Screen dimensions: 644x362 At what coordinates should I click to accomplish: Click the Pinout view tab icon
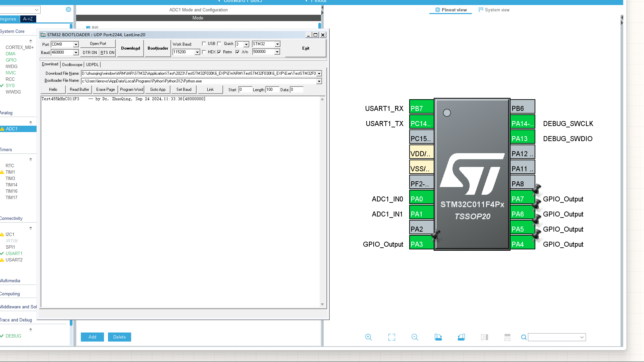437,10
